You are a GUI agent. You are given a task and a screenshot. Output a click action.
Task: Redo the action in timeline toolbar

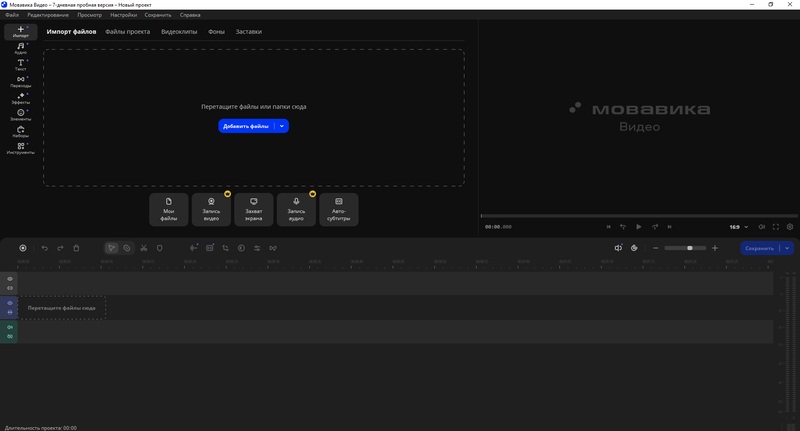[x=60, y=248]
